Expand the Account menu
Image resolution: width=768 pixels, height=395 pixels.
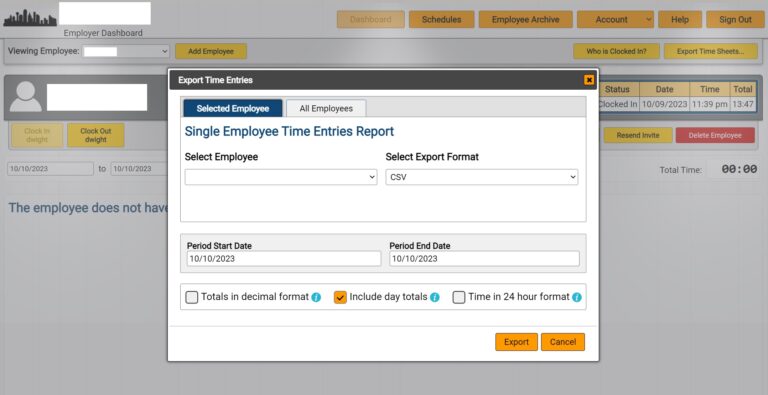pyautogui.click(x=615, y=20)
